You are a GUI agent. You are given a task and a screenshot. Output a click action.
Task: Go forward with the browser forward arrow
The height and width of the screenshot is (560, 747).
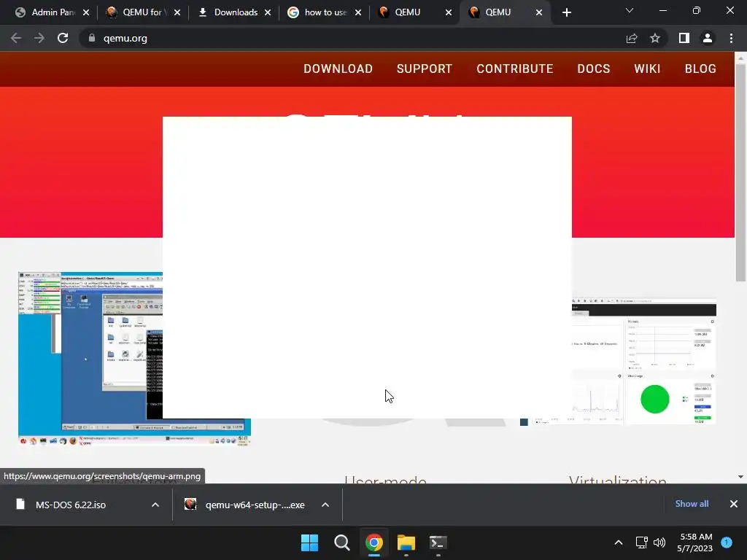tap(39, 38)
